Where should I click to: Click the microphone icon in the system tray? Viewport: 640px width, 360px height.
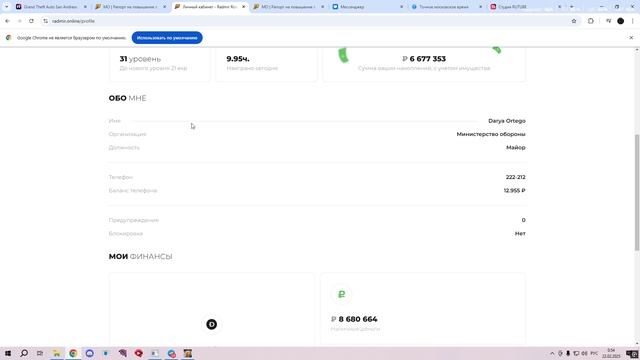568,353
